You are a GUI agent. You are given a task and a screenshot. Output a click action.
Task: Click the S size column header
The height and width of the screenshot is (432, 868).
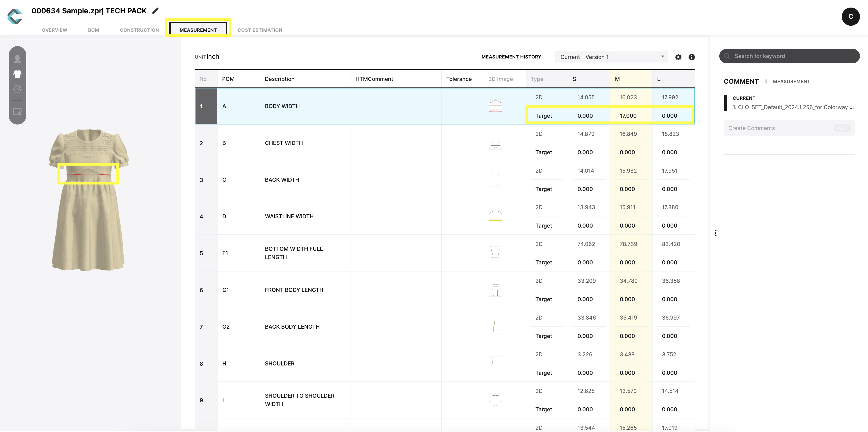tap(589, 79)
